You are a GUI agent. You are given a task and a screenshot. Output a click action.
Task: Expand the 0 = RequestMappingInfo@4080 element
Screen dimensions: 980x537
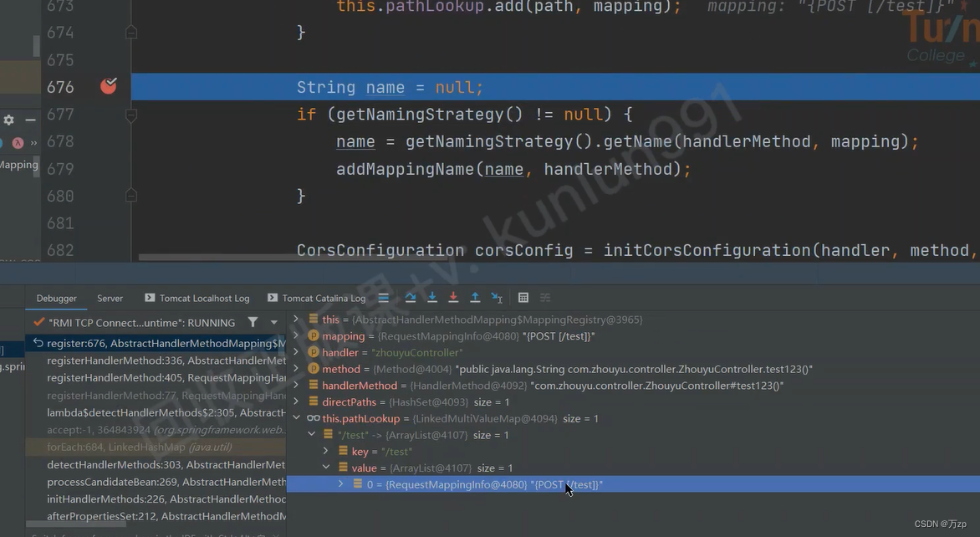point(340,483)
